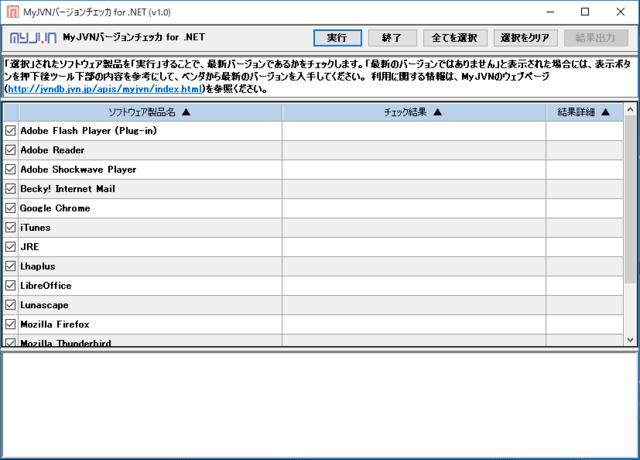Viewport: 640px width, 460px height.
Task: Click the vertical scrollbar thumb of list
Action: point(630,199)
